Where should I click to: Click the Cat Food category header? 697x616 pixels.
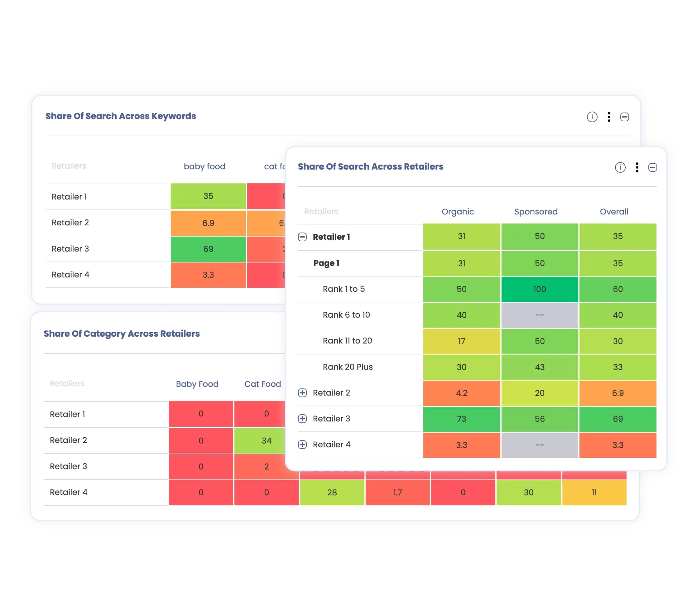[x=262, y=384]
